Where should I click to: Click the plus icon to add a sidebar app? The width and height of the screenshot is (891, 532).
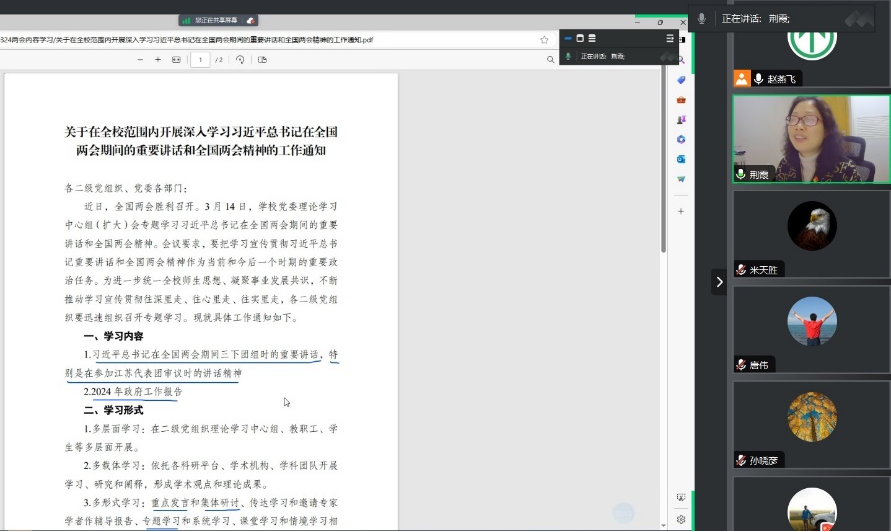tap(681, 211)
